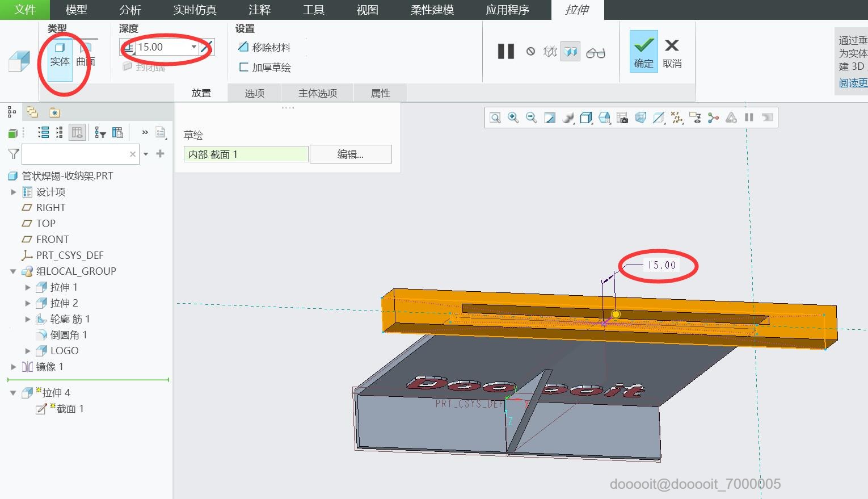Expand the 轮廓筋 1 feature
Screen dimensions: 868x499
28,319
